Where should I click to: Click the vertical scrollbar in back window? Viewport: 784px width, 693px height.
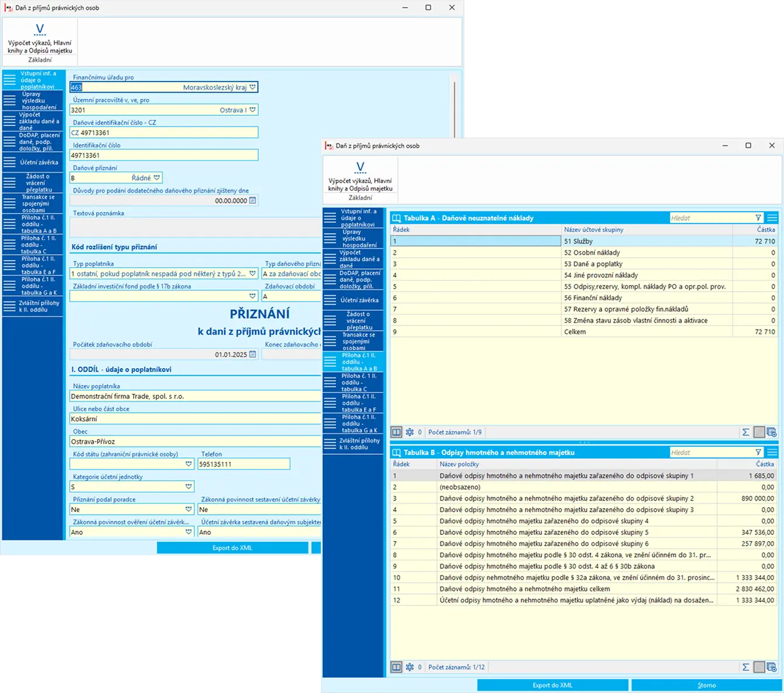point(454,105)
